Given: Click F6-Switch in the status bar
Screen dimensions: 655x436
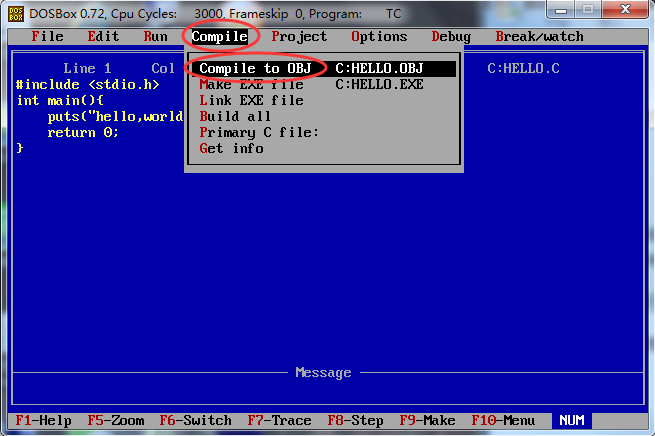Looking at the screenshot, I should (x=195, y=420).
